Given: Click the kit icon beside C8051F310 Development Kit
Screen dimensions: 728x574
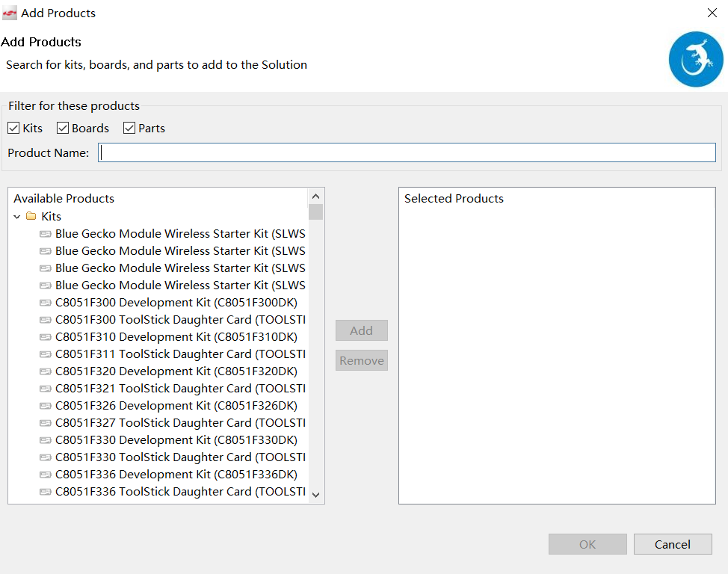Looking at the screenshot, I should [x=46, y=337].
